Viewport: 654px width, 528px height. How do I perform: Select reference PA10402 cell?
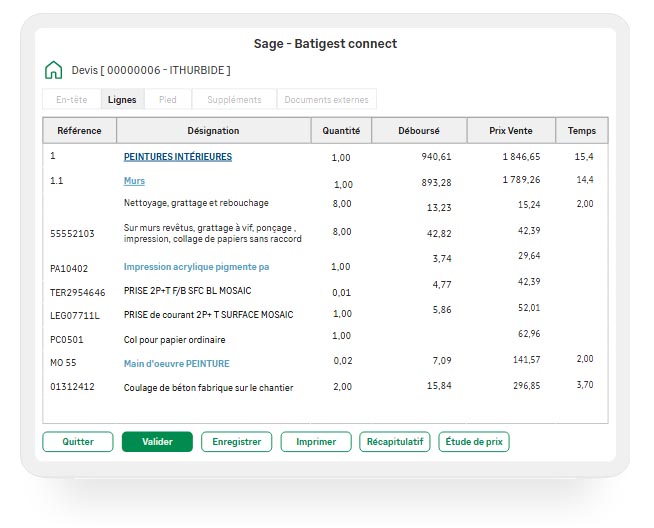[x=69, y=269]
